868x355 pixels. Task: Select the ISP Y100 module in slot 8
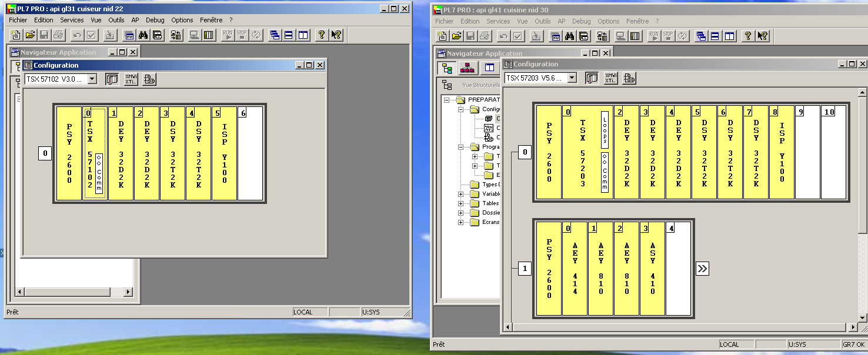click(782, 152)
